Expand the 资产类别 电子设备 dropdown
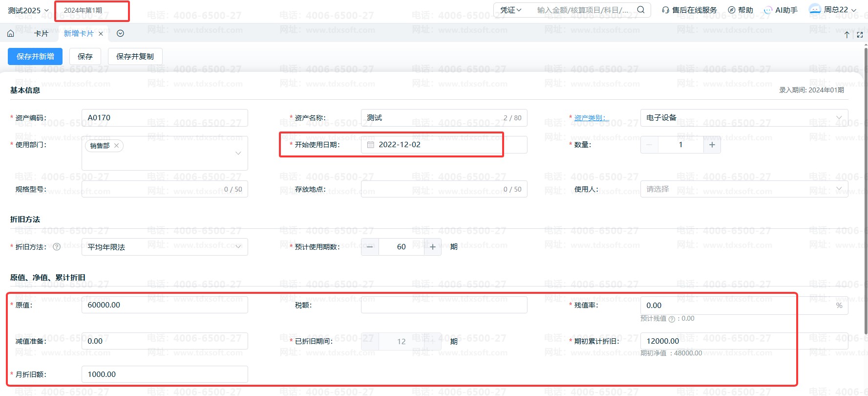The image size is (868, 396). click(839, 118)
